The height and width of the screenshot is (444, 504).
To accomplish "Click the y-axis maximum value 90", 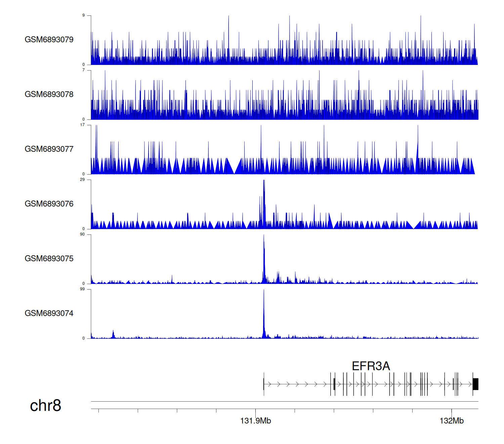I will [x=82, y=234].
